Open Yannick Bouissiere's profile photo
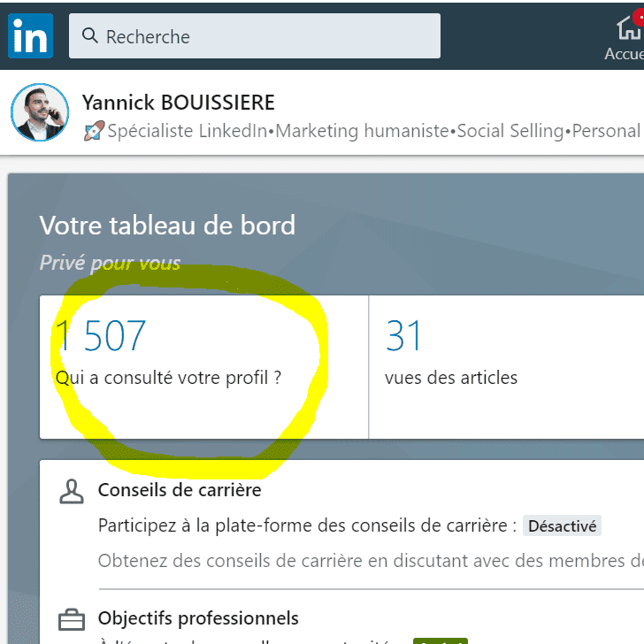 point(40,112)
